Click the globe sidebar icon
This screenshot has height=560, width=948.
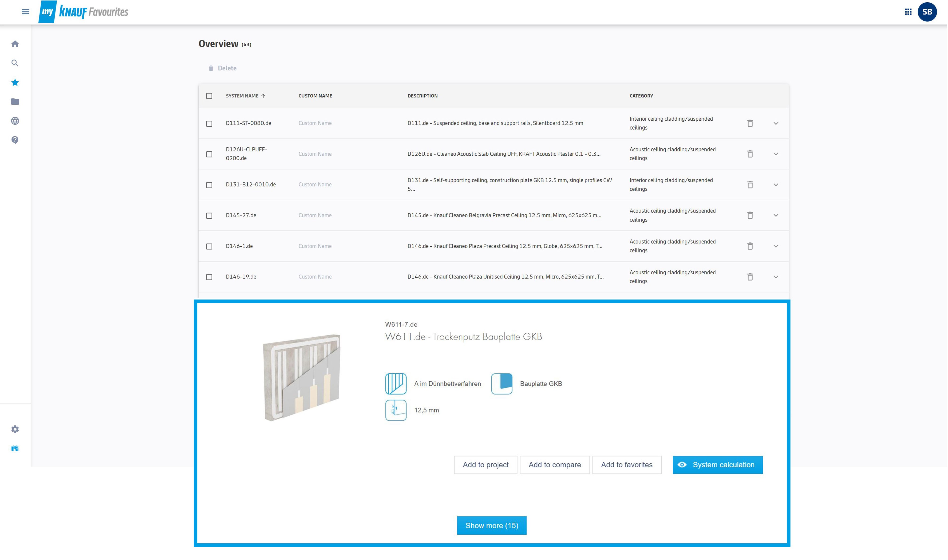pos(15,121)
